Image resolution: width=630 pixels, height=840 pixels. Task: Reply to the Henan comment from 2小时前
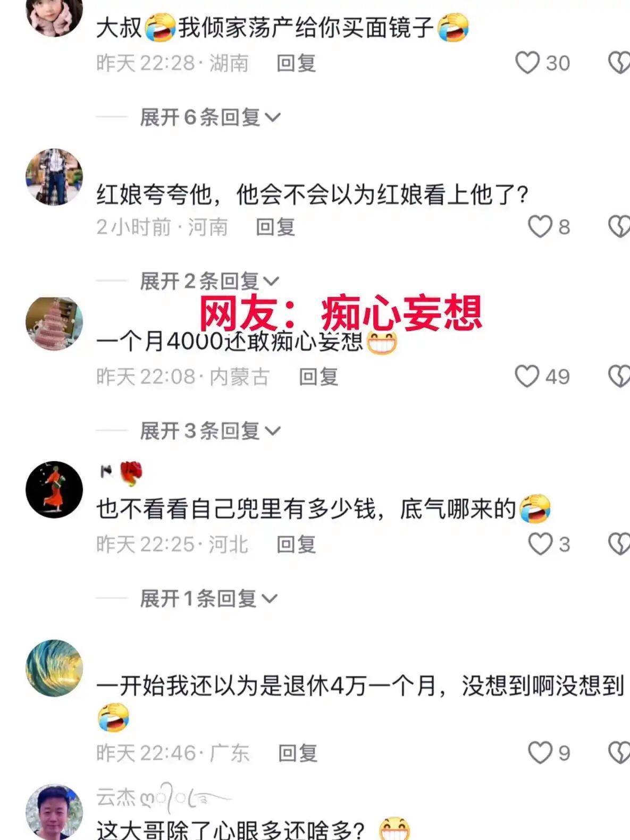(x=275, y=227)
